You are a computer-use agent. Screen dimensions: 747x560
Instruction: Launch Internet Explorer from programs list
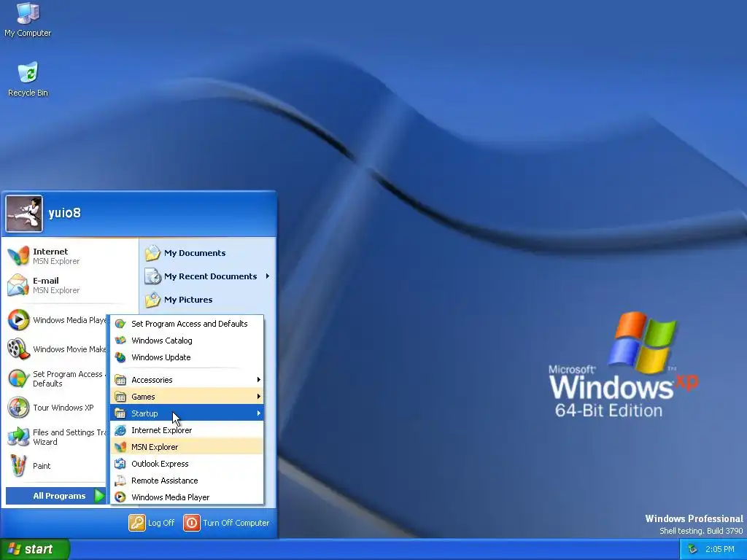187,430
